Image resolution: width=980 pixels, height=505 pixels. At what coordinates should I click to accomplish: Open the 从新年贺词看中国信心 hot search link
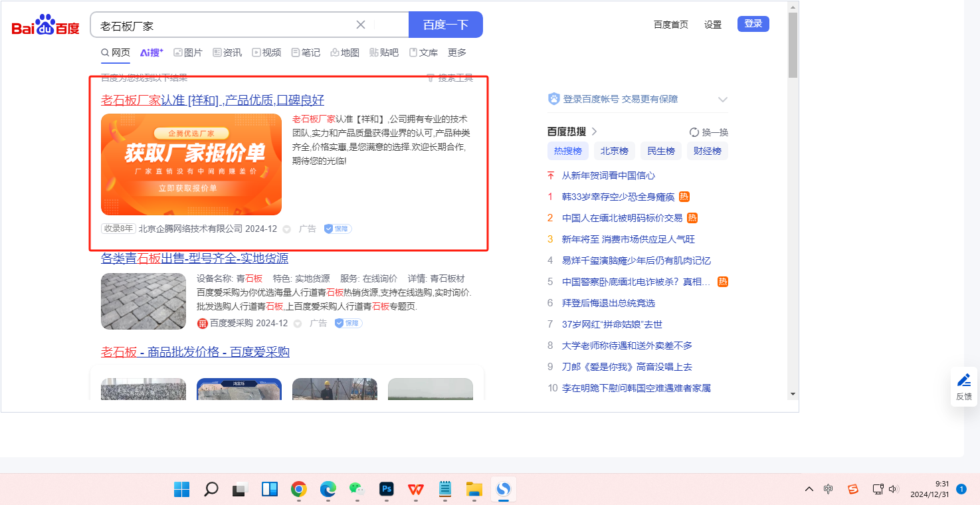coord(608,175)
